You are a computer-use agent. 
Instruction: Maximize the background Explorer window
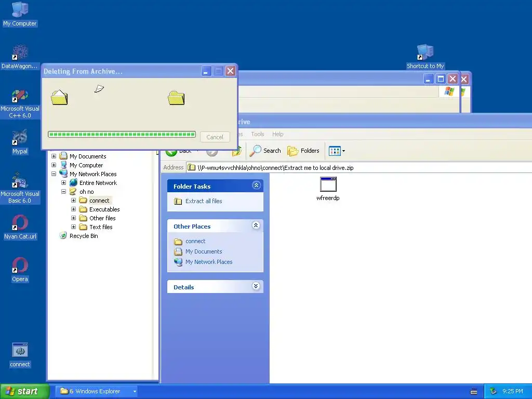click(441, 79)
